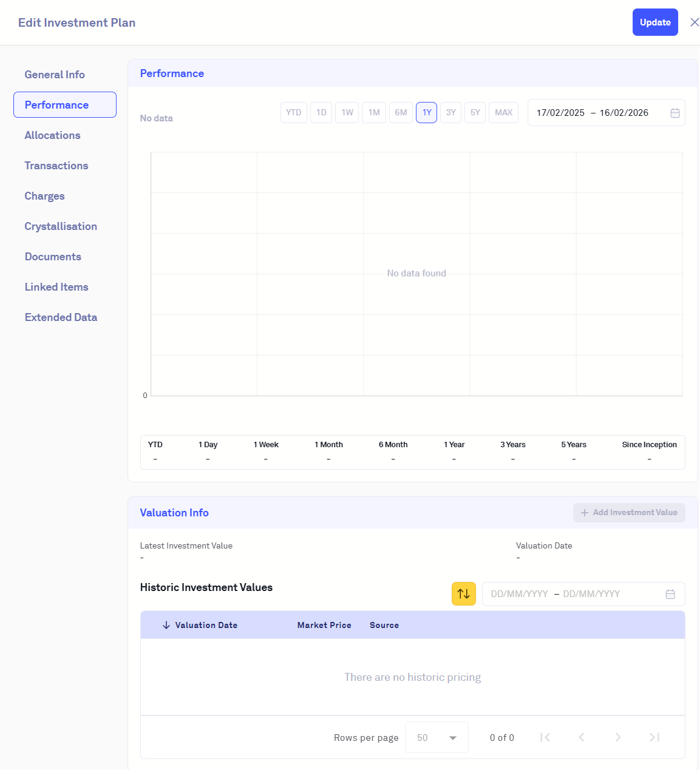Screen dimensions: 700x770
Task: Go to the previous page arrow
Action: [582, 737]
